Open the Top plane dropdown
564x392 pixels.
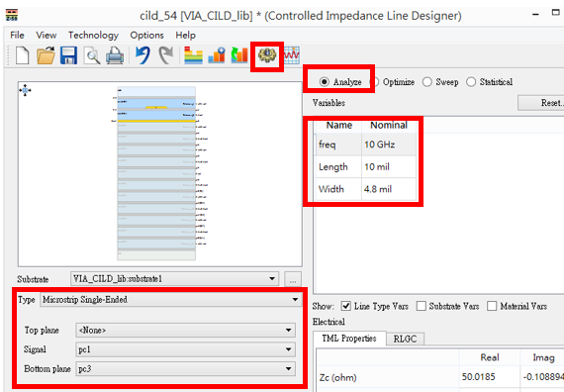click(186, 330)
